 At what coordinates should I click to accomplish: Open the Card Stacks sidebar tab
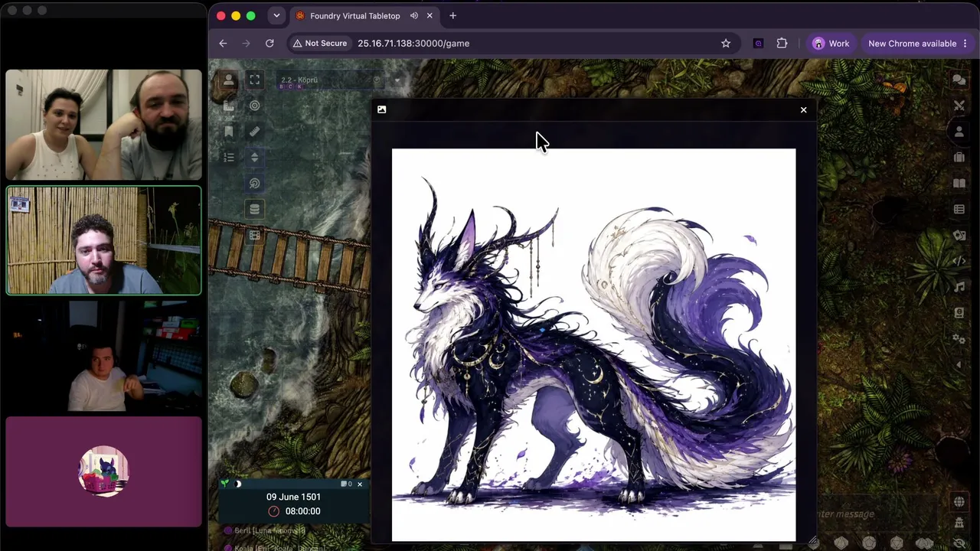[959, 236]
